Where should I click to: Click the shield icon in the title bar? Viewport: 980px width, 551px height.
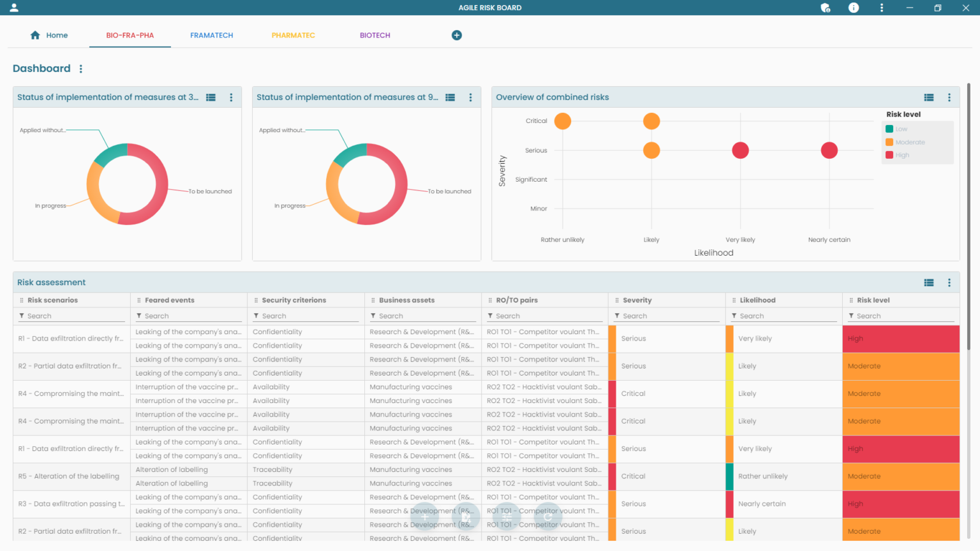(x=825, y=8)
